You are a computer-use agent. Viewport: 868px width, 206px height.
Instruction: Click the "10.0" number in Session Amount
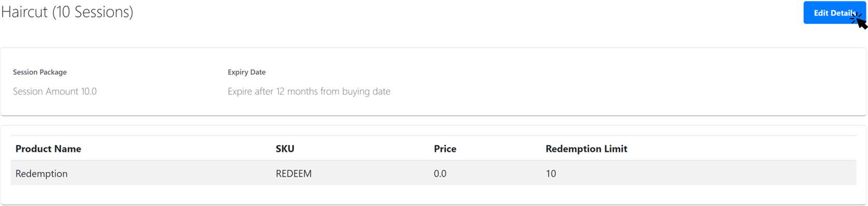pyautogui.click(x=89, y=91)
